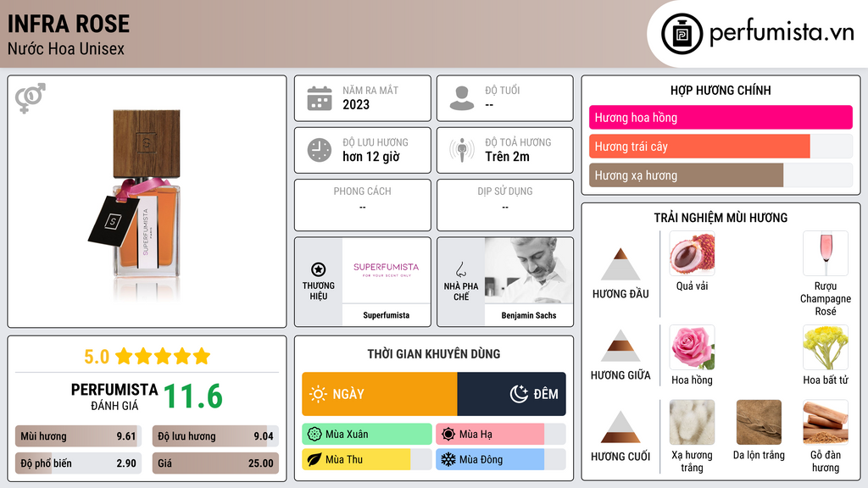The height and width of the screenshot is (488, 868).
Task: Select the Ngày daytime segment
Action: click(380, 394)
